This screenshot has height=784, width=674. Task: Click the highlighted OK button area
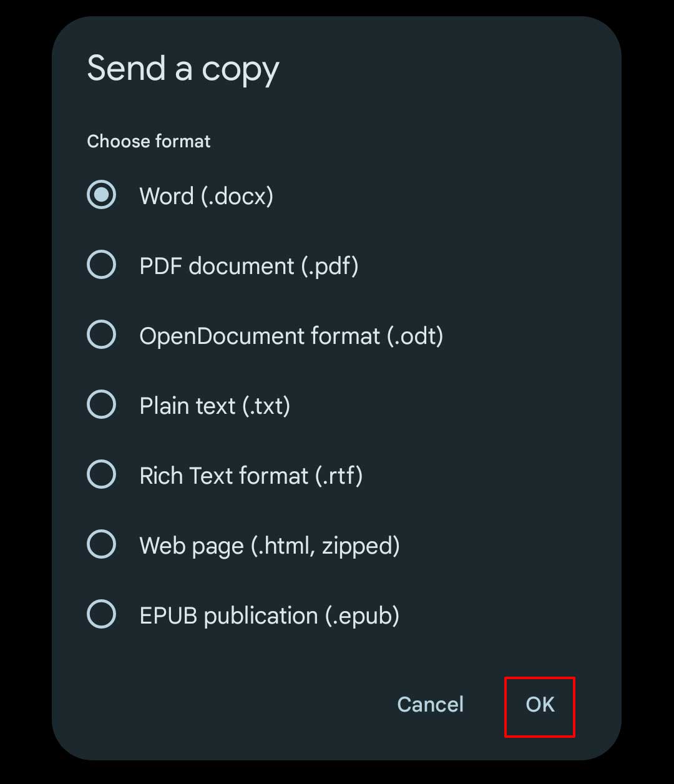coord(539,704)
